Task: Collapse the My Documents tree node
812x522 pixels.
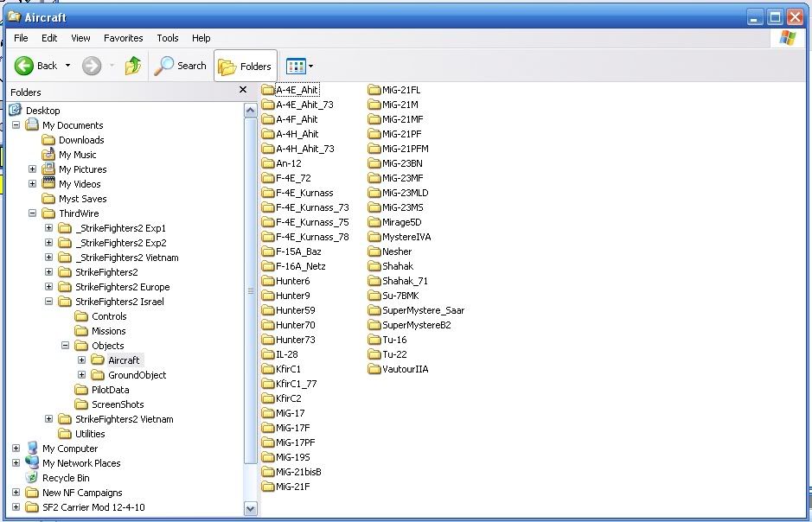Action: (x=16, y=124)
